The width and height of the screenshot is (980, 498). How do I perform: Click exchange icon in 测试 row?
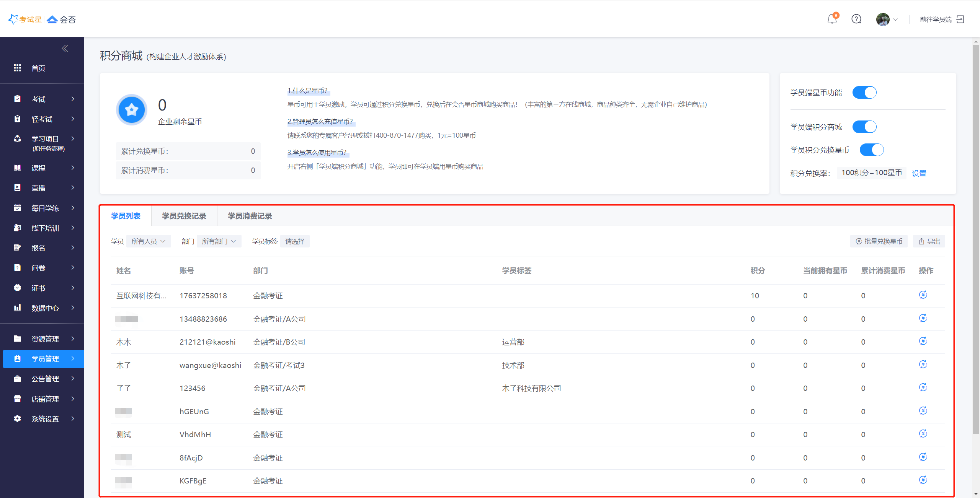point(923,434)
